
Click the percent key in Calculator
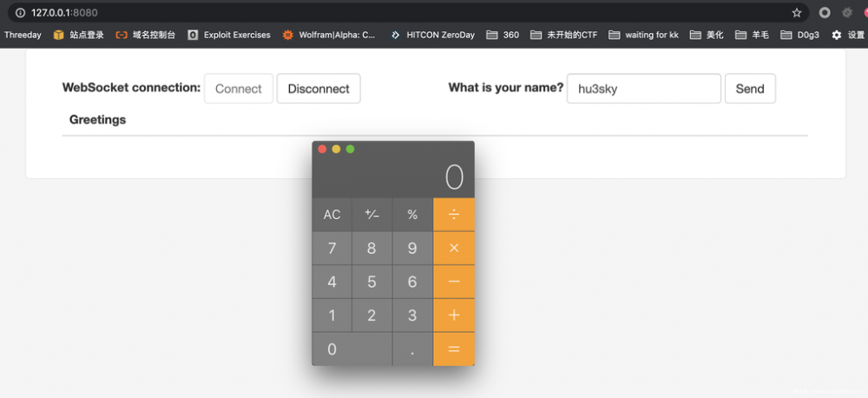coord(412,215)
